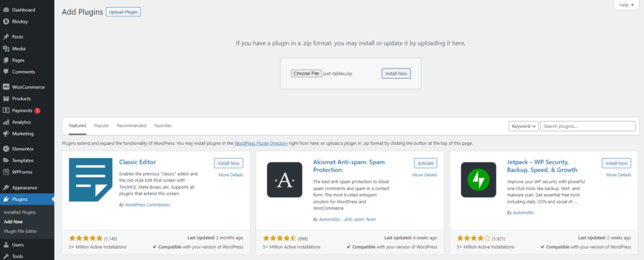Open More Details for Akismet
The image size is (644, 260).
(x=425, y=175)
